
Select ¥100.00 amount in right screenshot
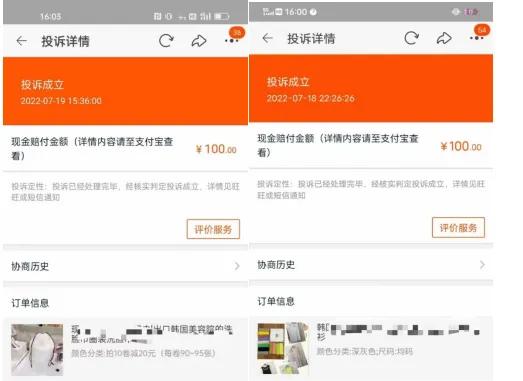pyautogui.click(x=461, y=146)
